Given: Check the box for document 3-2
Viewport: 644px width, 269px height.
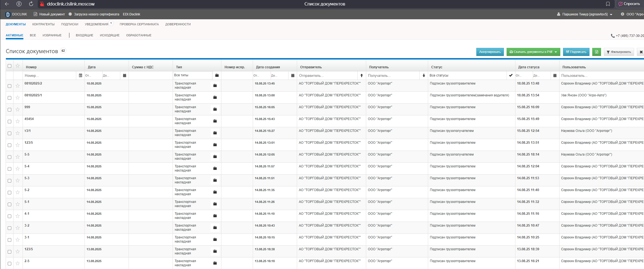Looking at the screenshot, I should [x=9, y=228].
